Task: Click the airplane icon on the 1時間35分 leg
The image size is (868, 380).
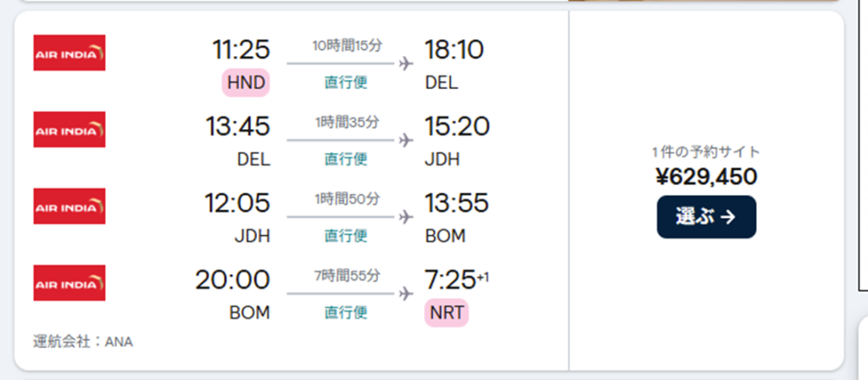Action: (405, 140)
